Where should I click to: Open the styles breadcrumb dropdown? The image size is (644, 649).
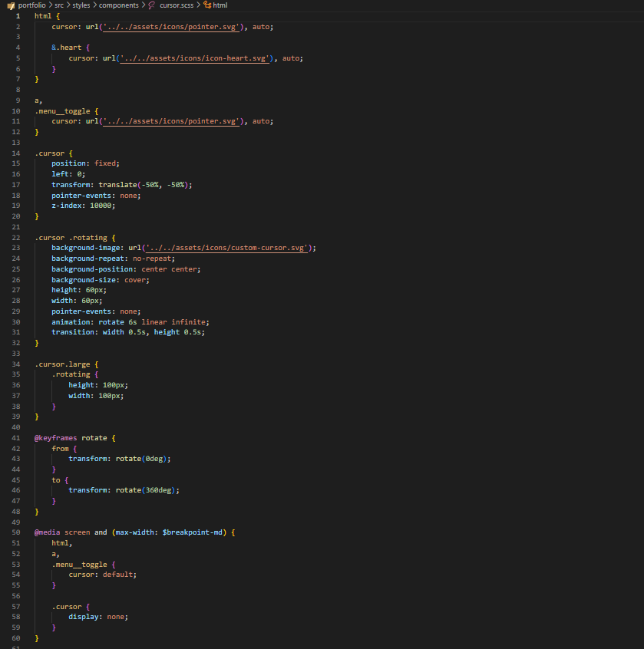81,5
